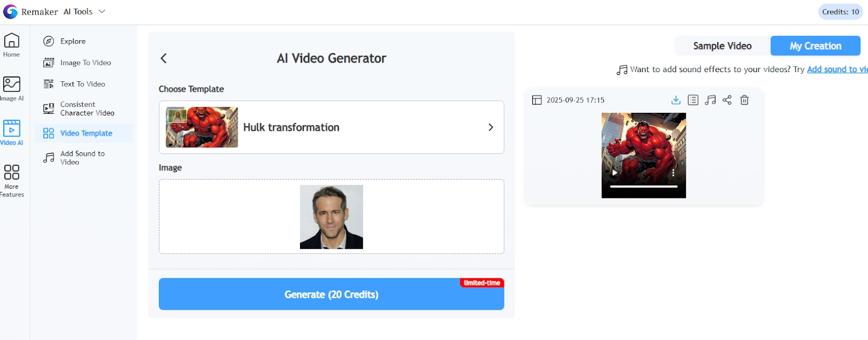The image size is (868, 340).
Task: Click the uploaded portrait image
Action: 331,217
